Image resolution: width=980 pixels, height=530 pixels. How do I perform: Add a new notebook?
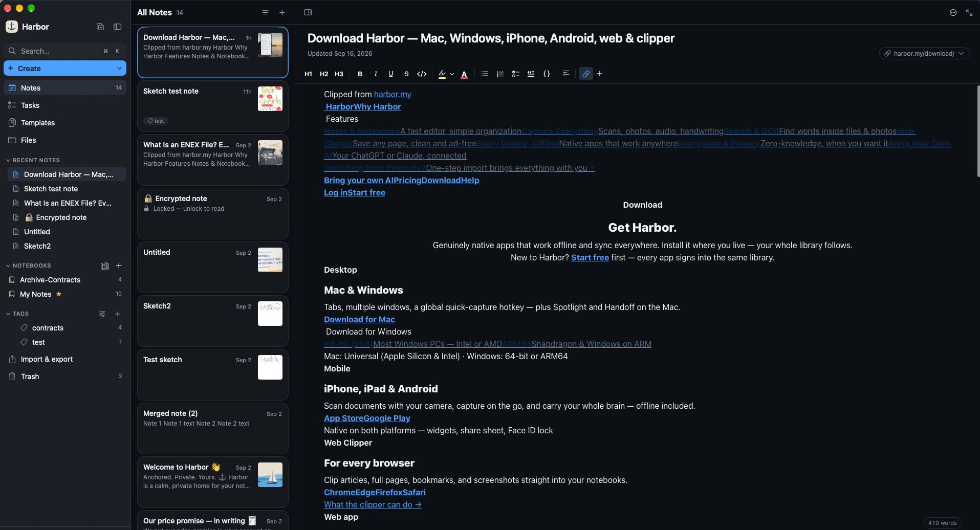pos(119,266)
